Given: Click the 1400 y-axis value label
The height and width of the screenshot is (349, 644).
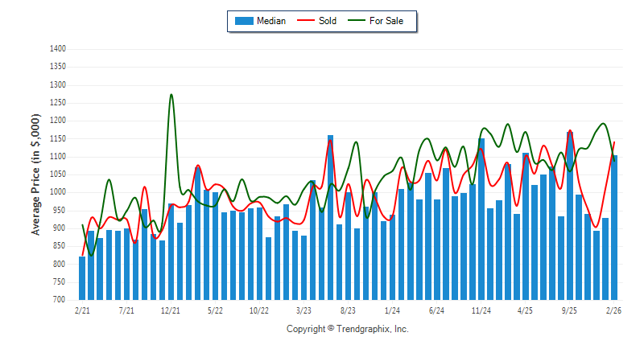Looking at the screenshot, I should coord(56,49).
